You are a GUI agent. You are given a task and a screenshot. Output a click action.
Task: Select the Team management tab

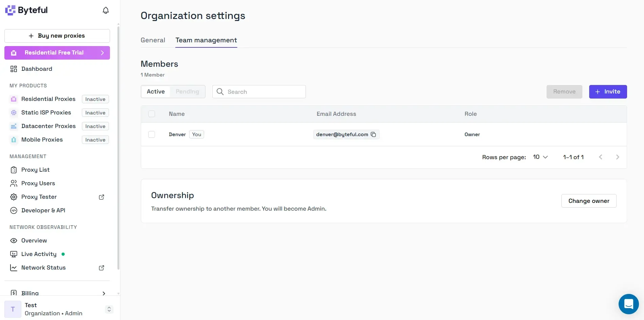(x=206, y=40)
